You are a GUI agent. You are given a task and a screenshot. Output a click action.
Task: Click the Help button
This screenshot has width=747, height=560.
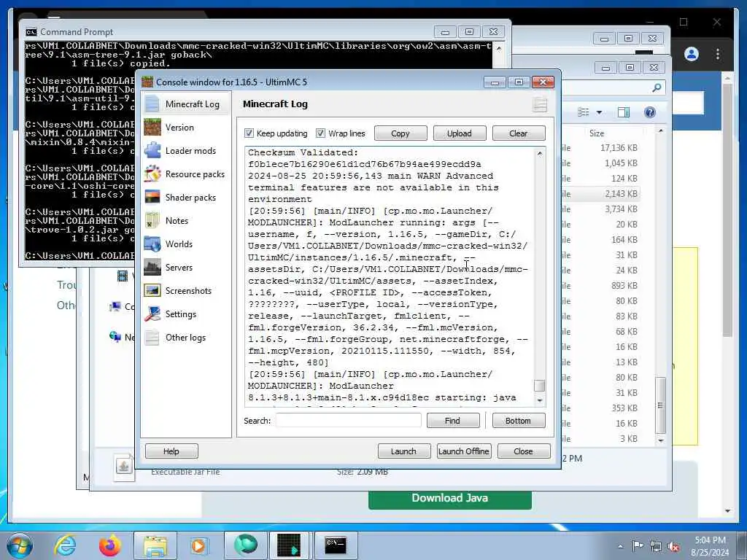point(171,451)
